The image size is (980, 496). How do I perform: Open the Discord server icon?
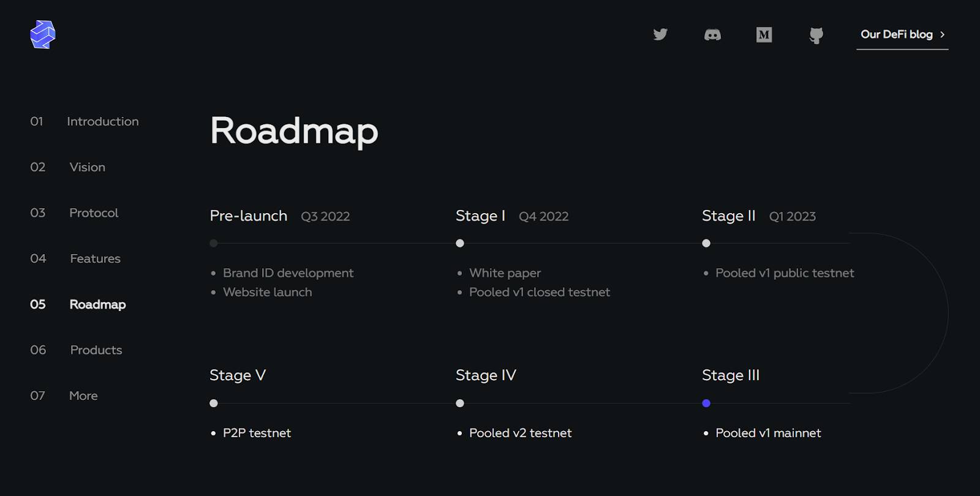pyautogui.click(x=712, y=35)
